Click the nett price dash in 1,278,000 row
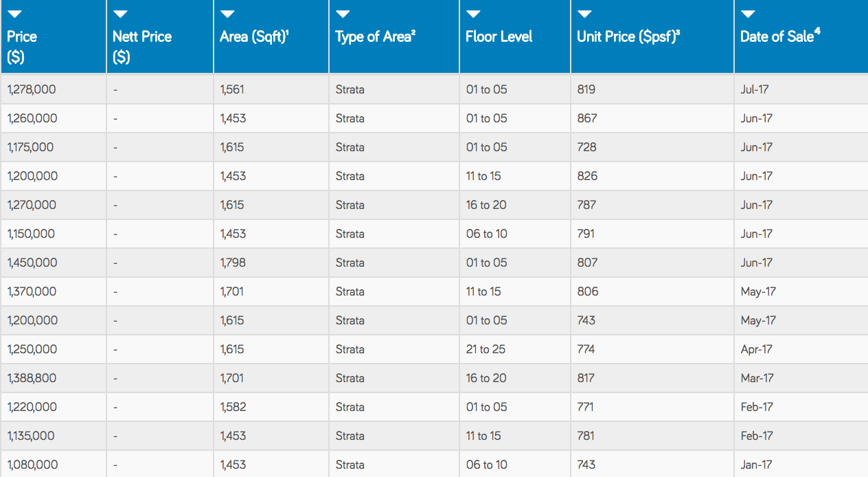The image size is (868, 477). point(115,89)
